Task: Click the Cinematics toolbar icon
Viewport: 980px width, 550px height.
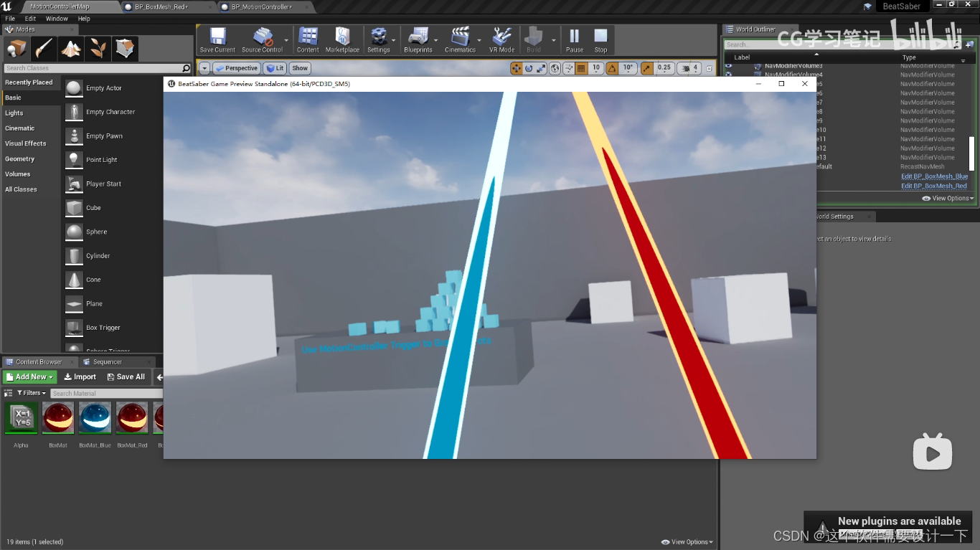Action: pos(460,40)
